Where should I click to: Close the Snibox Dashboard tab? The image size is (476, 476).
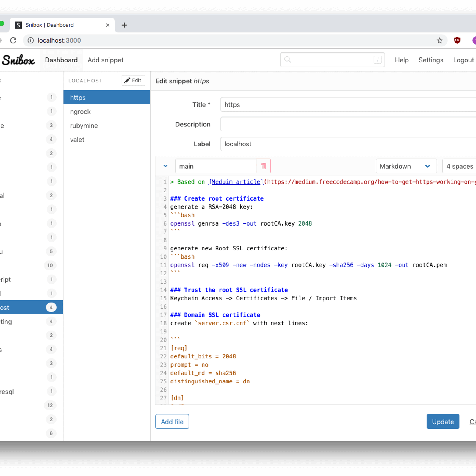point(108,25)
